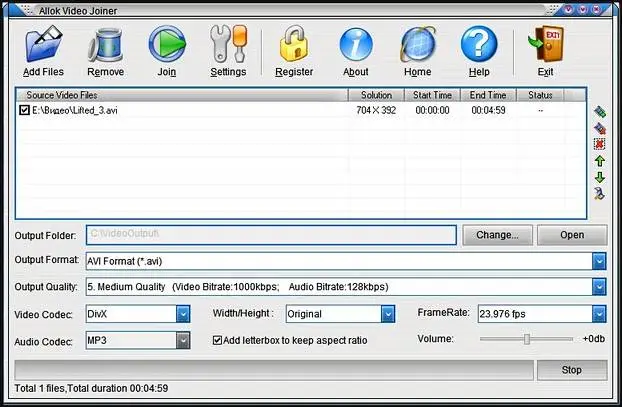Screen dimensions: 622x407
Task: Open Help question mark icon
Action: pos(479,44)
